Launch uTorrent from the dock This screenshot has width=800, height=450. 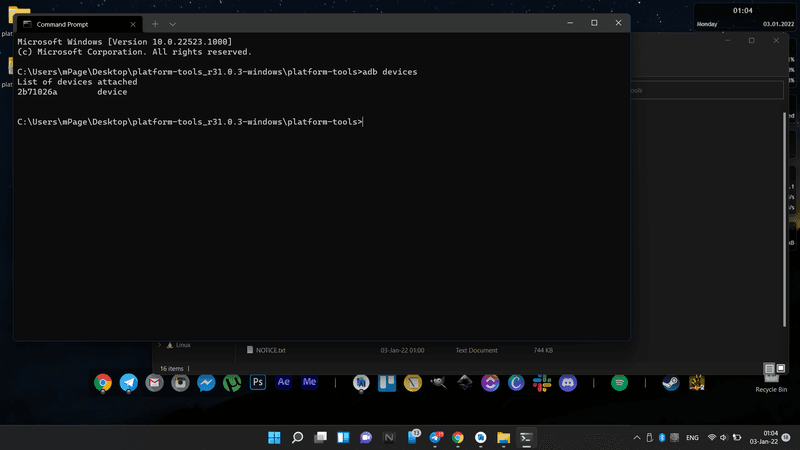232,383
